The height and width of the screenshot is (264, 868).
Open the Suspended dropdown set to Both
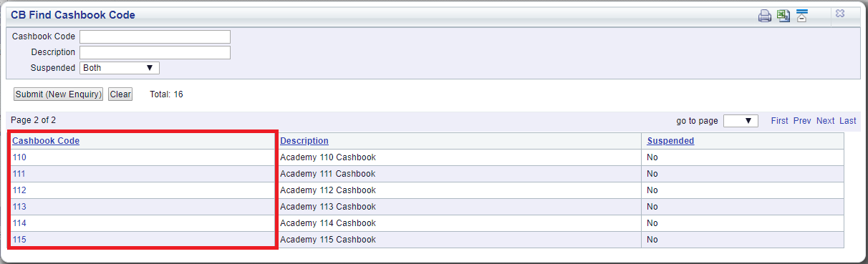click(120, 68)
